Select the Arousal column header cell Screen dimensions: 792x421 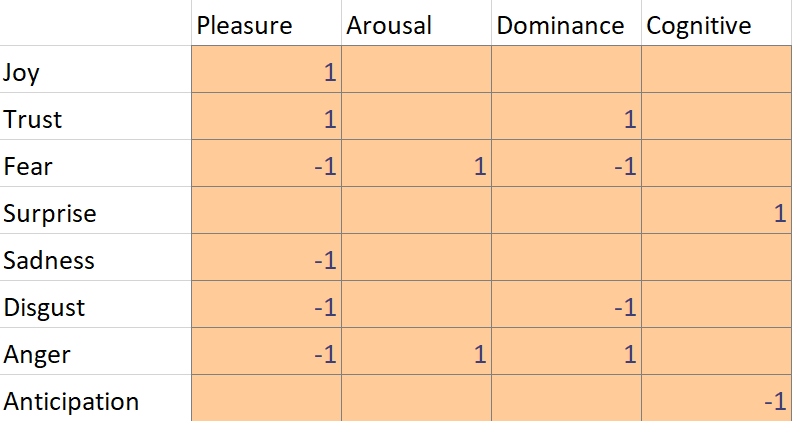point(416,25)
